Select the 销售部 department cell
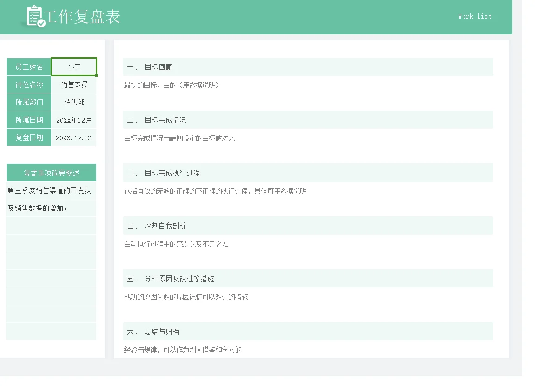The height and width of the screenshot is (392, 537). [x=74, y=102]
